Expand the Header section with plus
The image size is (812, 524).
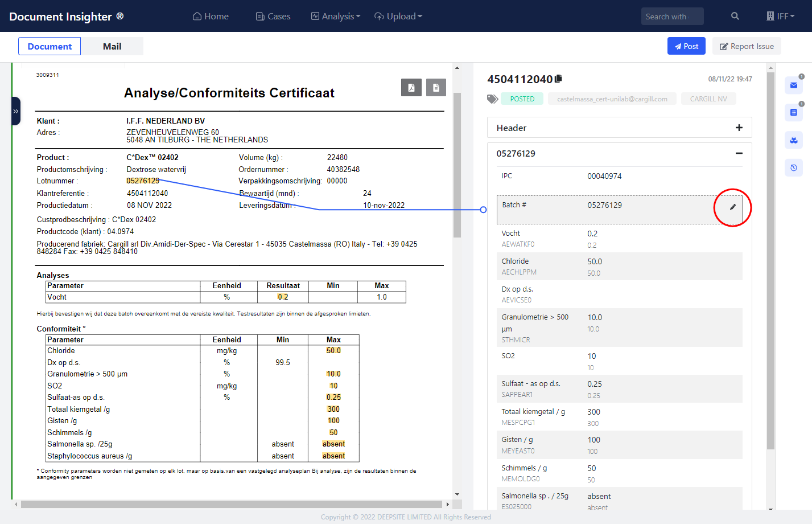coord(739,128)
